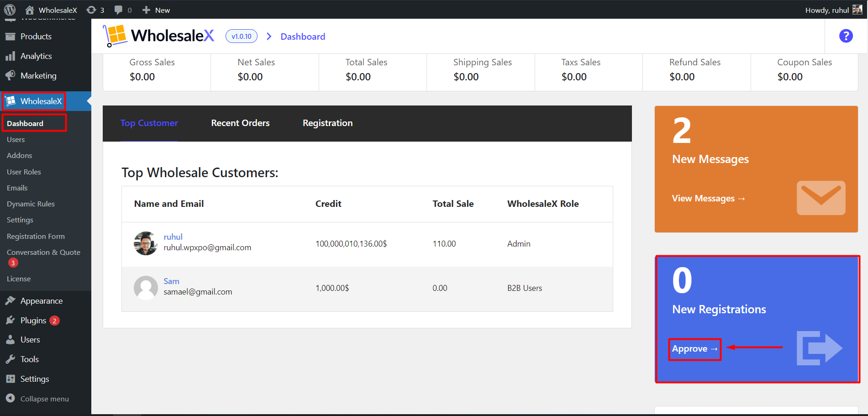The height and width of the screenshot is (416, 868).
Task: Click the WholesaleX sidebar menu icon
Action: click(x=11, y=101)
